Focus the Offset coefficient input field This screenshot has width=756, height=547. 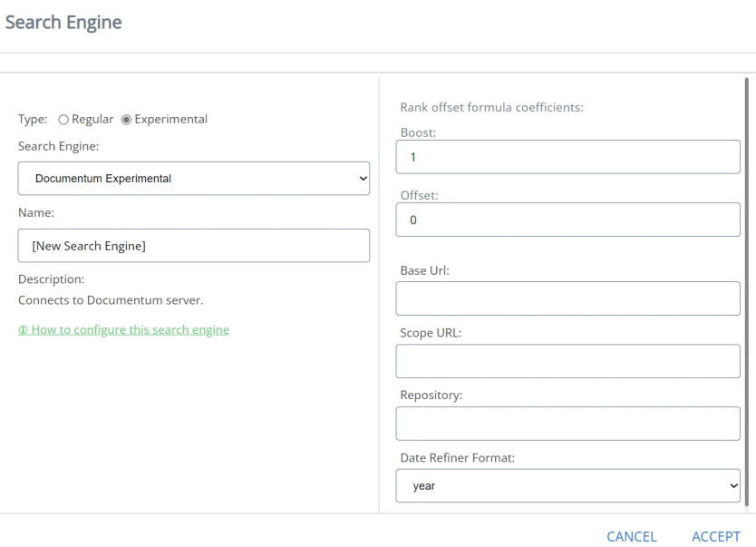[567, 220]
